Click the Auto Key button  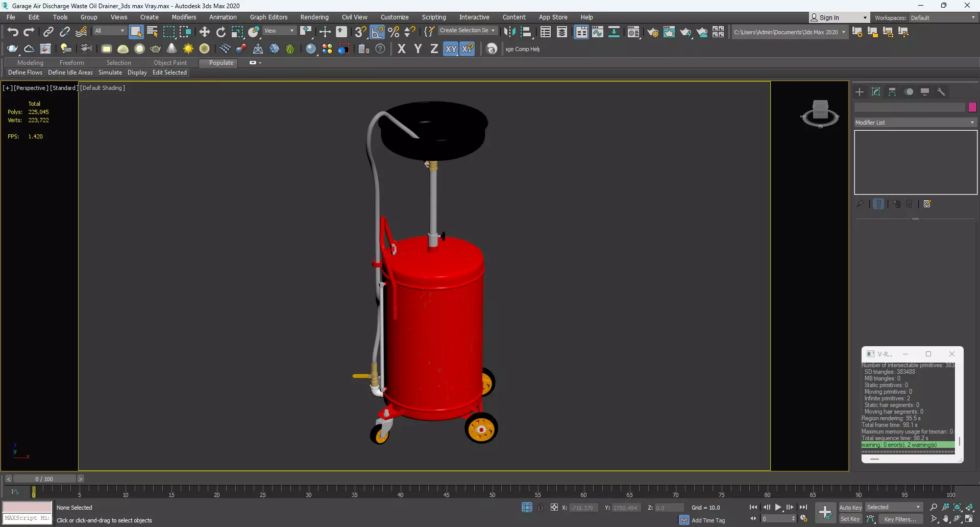850,507
